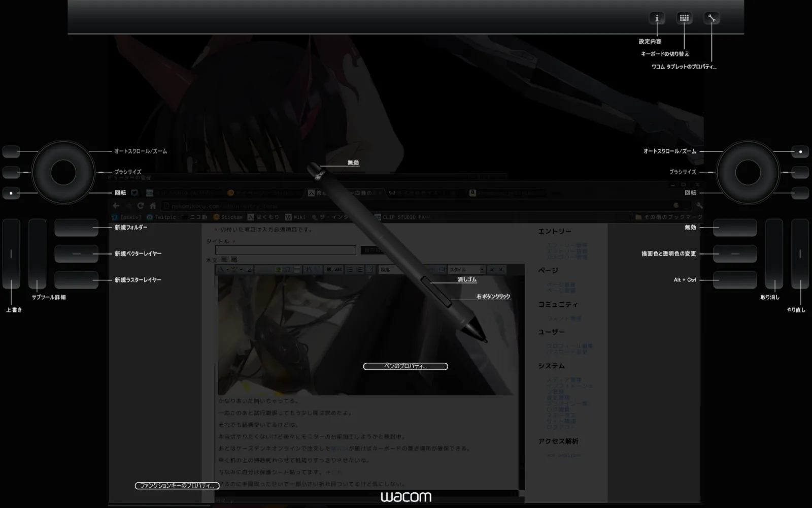This screenshot has height=508, width=812.
Task: Open ファンクションキーのプロパティ... button
Action: pyautogui.click(x=177, y=486)
